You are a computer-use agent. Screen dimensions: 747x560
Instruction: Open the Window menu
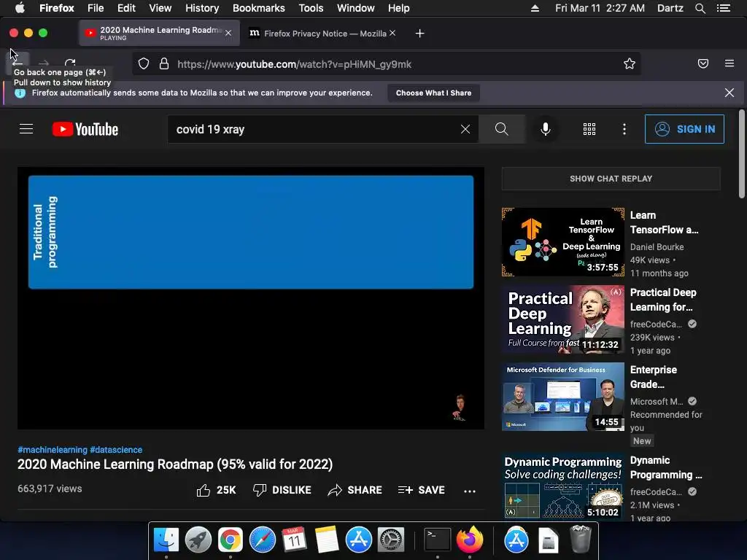click(355, 8)
